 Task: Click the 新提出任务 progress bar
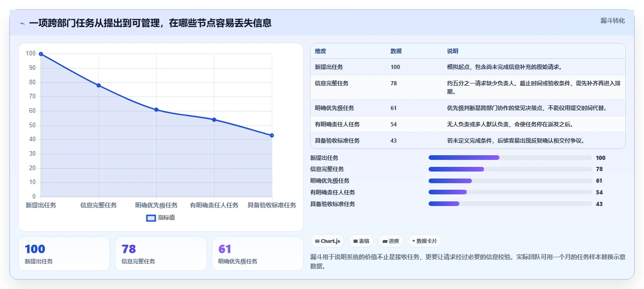(x=510, y=158)
